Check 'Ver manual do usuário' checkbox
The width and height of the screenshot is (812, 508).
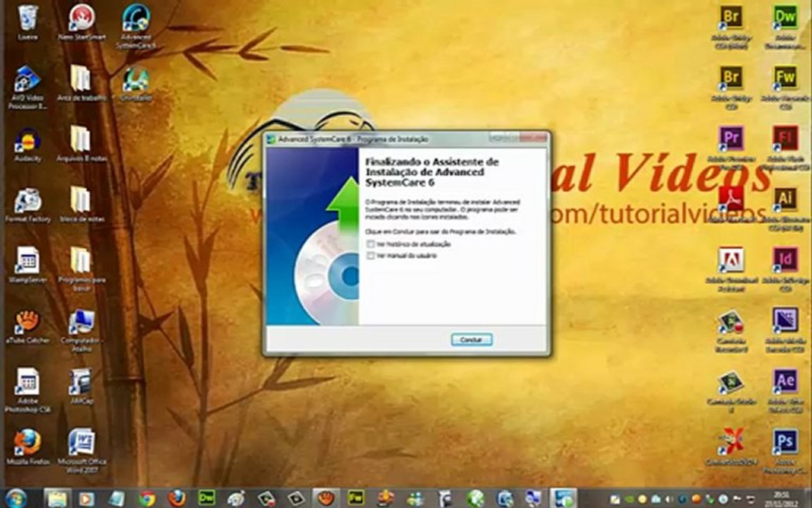click(x=370, y=255)
